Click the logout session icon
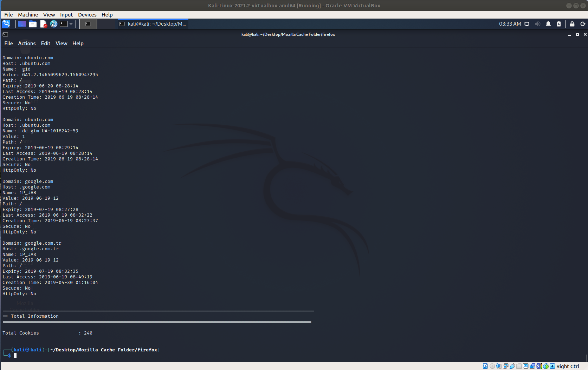This screenshot has height=370, width=588. [x=583, y=24]
